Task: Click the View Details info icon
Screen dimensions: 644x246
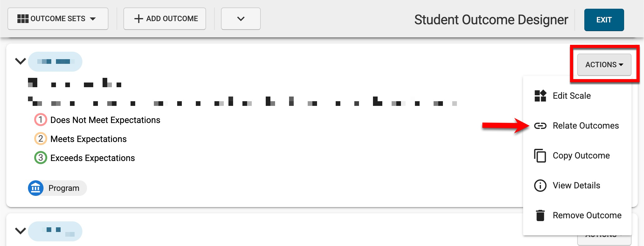Action: point(540,186)
